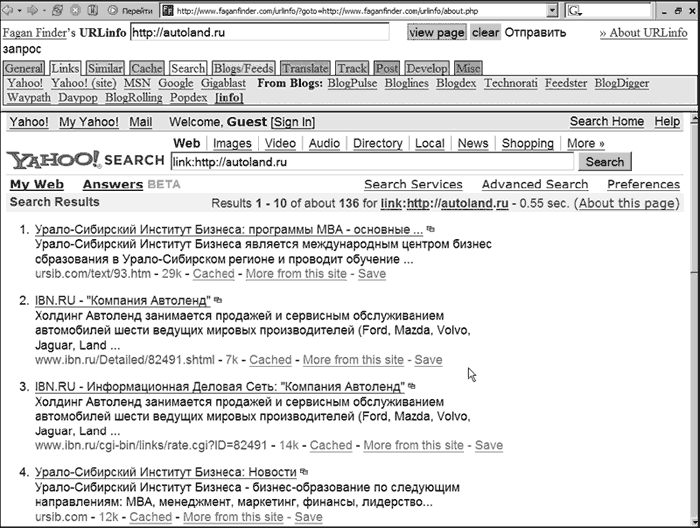700x528 pixels.
Task: Open the Translate tab
Action: [x=304, y=68]
